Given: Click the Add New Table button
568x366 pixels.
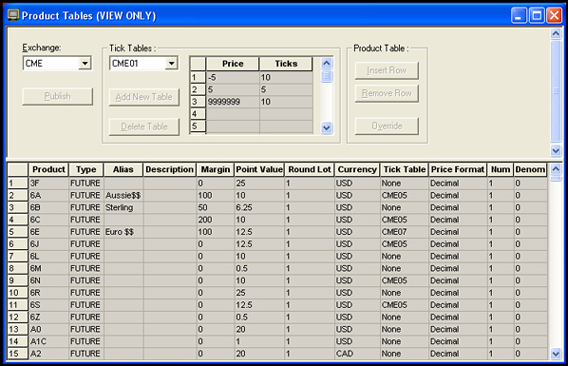Looking at the screenshot, I should click(x=144, y=97).
